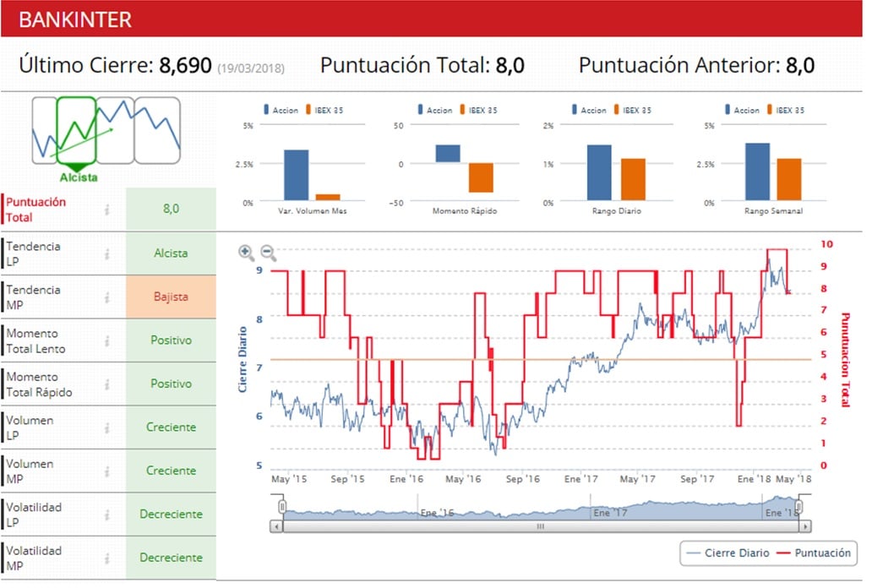Click the Último Cierre 8,690 value
The width and height of the screenshot is (872, 588).
[186, 66]
